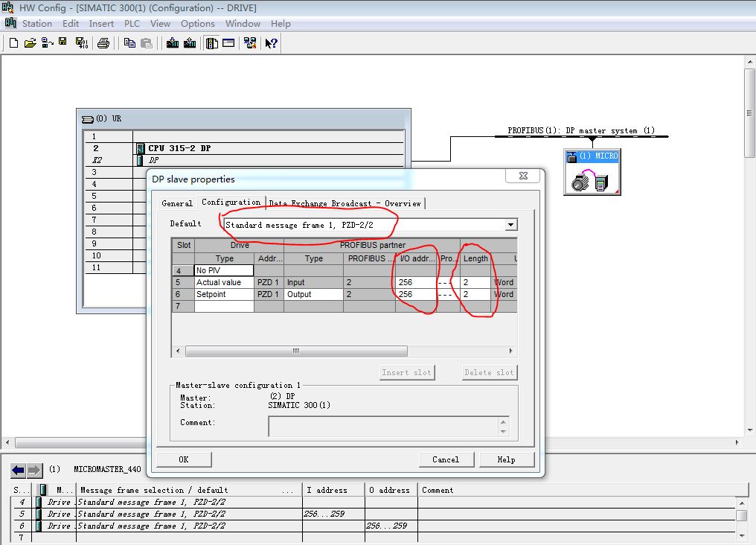756x545 pixels.
Task: Open Data Exchange Broadcast - Overview tab
Action: pyautogui.click(x=345, y=203)
